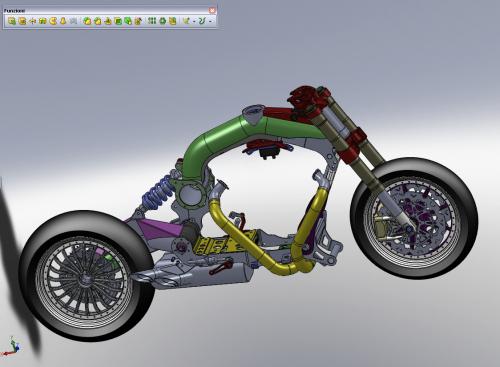The height and width of the screenshot is (367, 500).
Task: Click the Curves tool icon
Action: point(202,21)
